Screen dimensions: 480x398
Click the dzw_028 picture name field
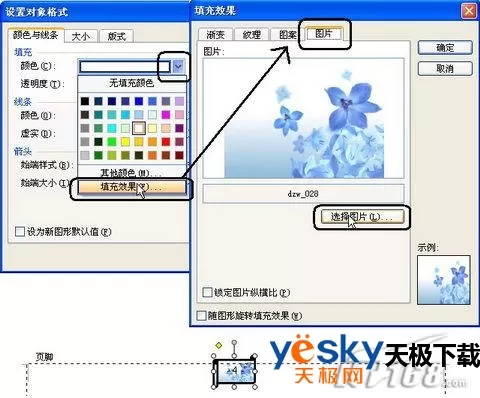pyautogui.click(x=303, y=194)
